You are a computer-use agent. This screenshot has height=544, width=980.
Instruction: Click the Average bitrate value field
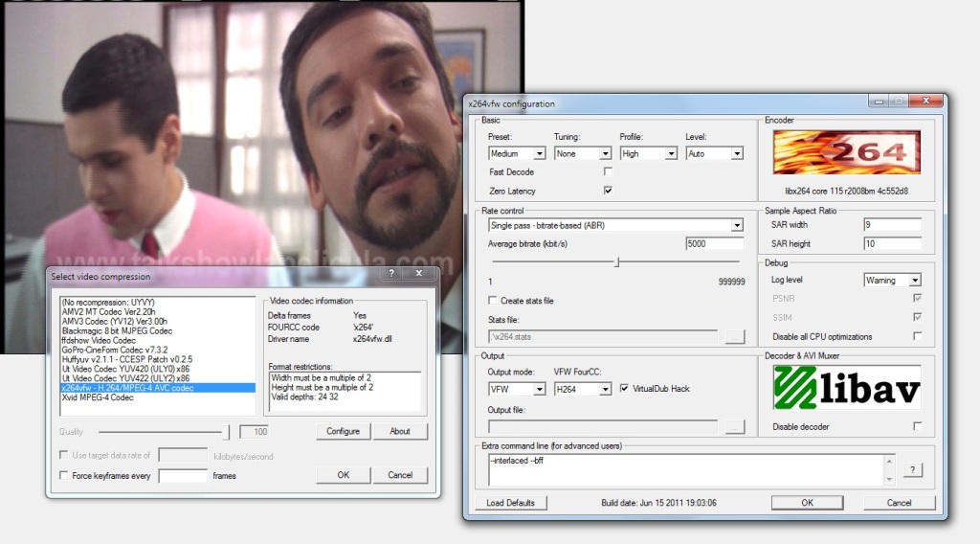pos(714,244)
